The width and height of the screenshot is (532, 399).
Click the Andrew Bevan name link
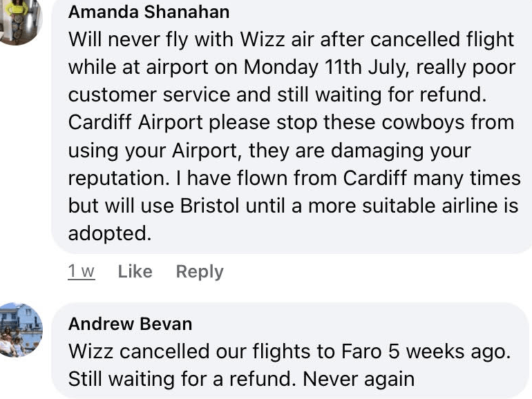point(130,324)
